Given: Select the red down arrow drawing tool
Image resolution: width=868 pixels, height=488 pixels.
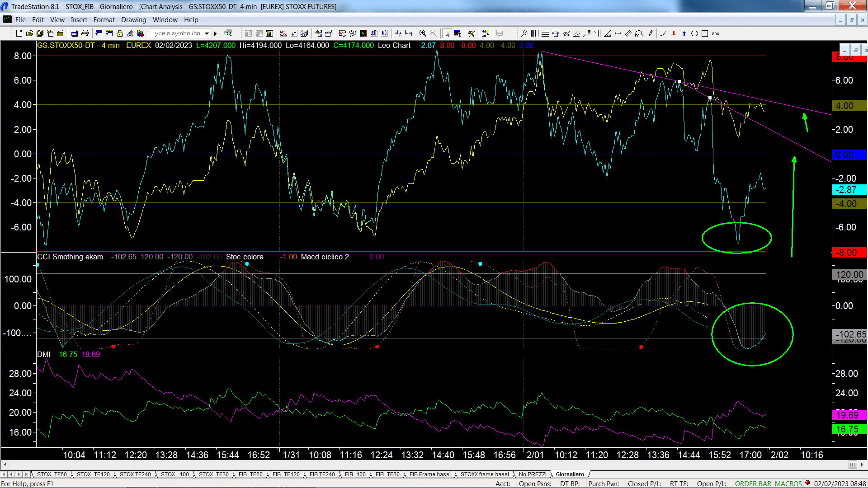Looking at the screenshot, I should pyautogui.click(x=674, y=33).
